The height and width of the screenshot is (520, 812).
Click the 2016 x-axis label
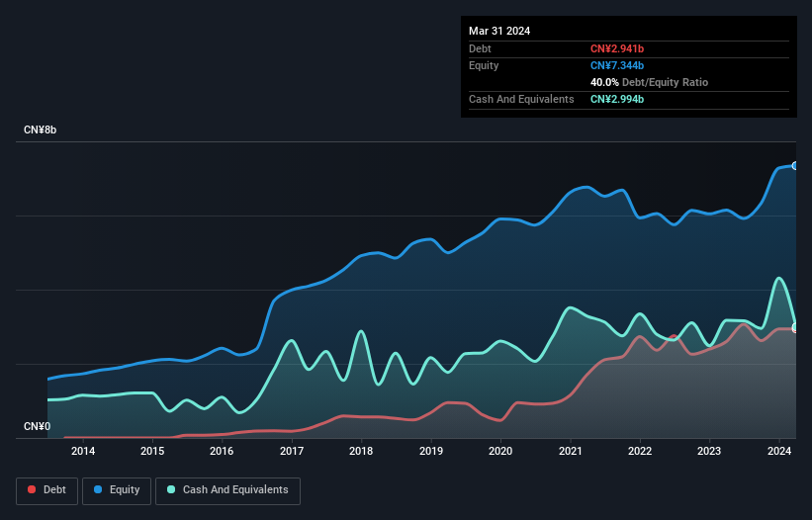(x=222, y=451)
